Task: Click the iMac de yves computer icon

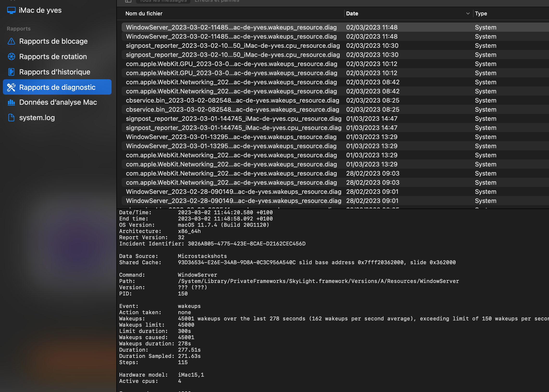Action: [x=11, y=10]
